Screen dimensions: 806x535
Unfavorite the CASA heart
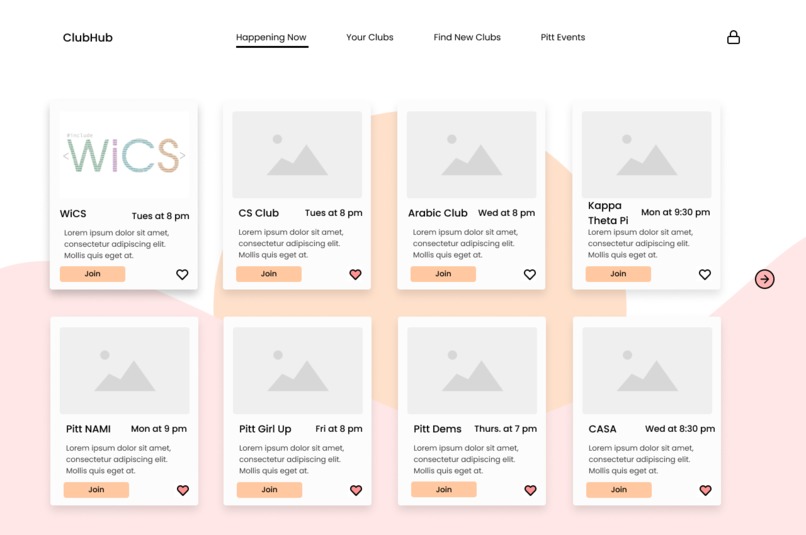705,490
